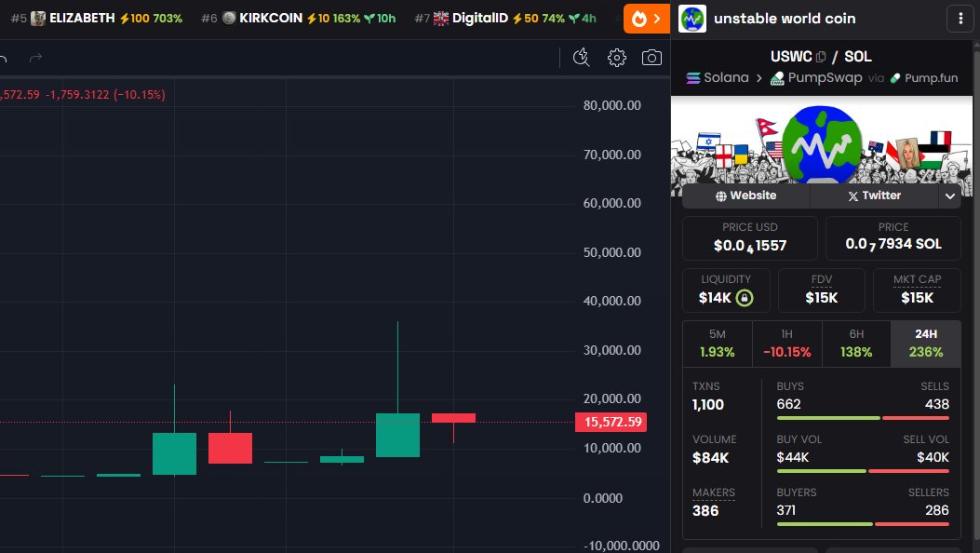Copy the USWC token address
Image resolution: width=980 pixels, height=553 pixels.
(821, 57)
